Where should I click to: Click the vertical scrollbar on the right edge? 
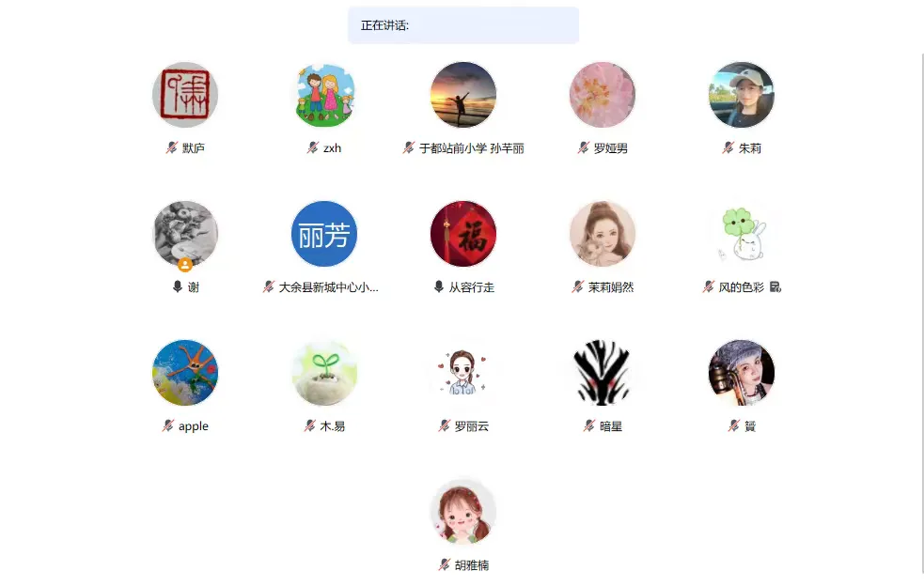[x=921, y=312]
